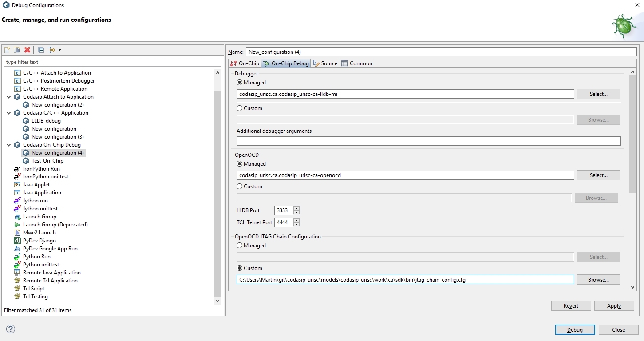Click the Additional debugger arguments field

click(428, 141)
